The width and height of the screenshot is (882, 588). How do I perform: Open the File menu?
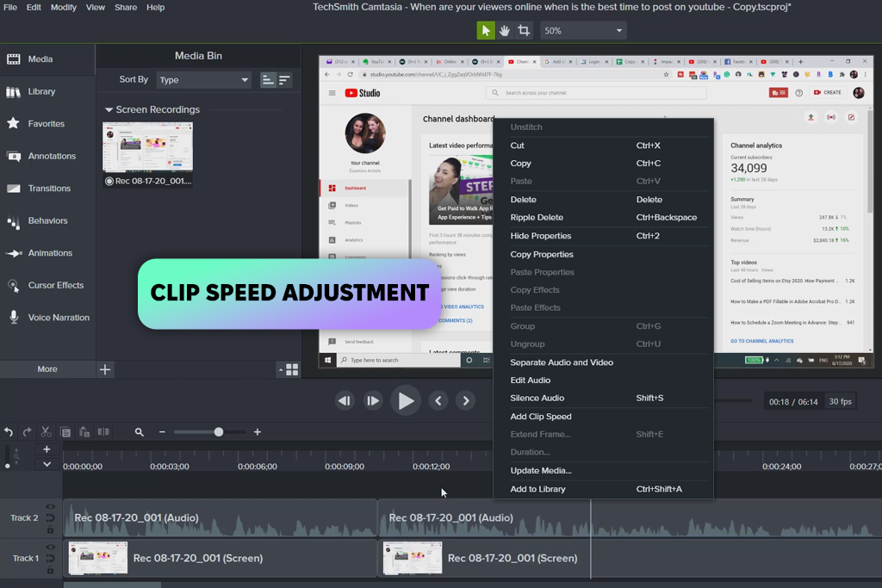pyautogui.click(x=10, y=7)
